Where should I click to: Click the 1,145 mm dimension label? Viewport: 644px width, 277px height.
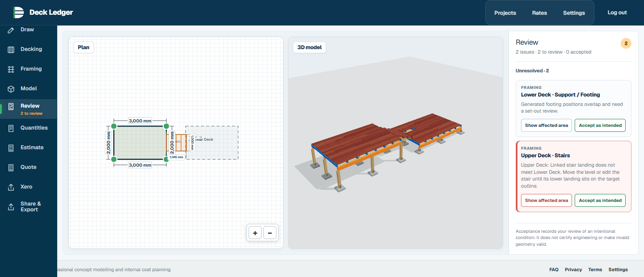point(176,157)
